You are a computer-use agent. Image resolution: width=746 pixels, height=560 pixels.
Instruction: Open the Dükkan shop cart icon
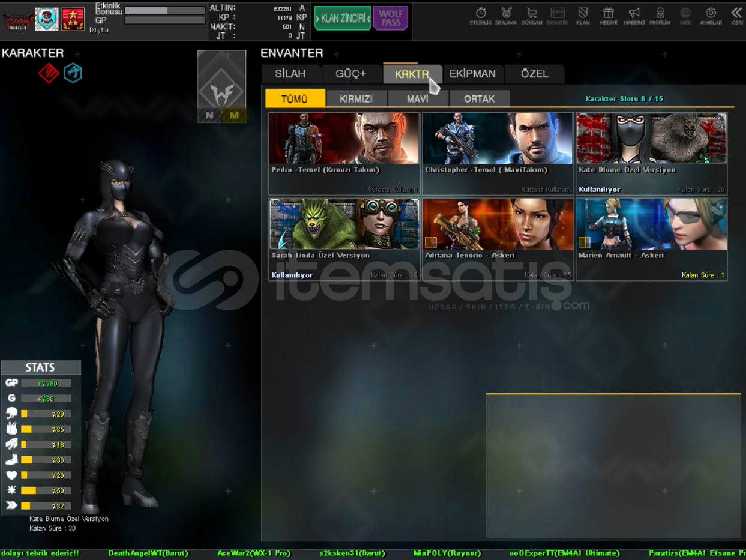pos(532,16)
